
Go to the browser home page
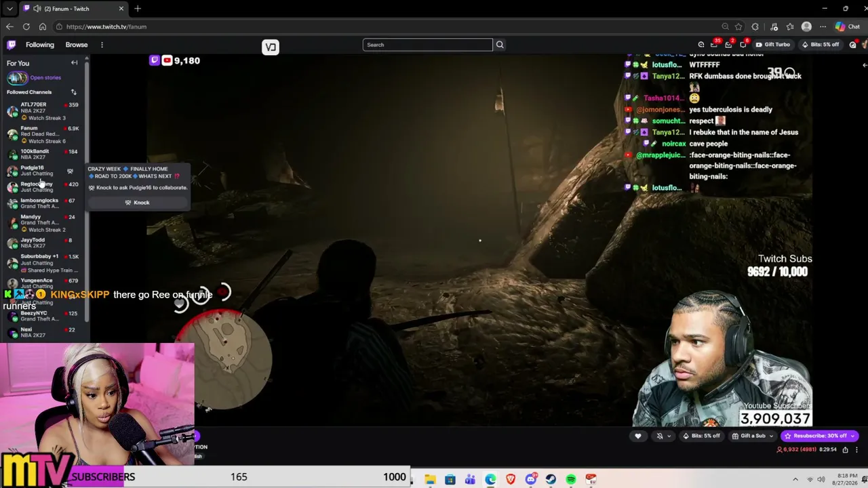[x=42, y=26]
